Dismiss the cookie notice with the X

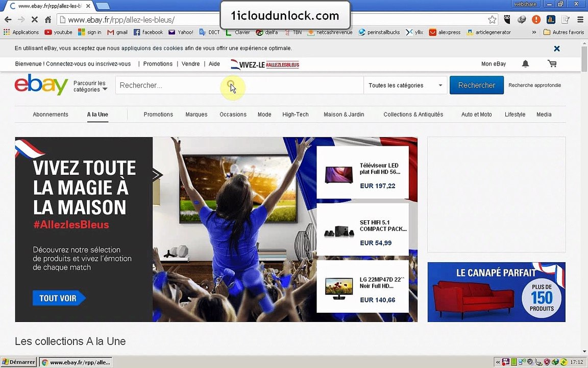[557, 49]
